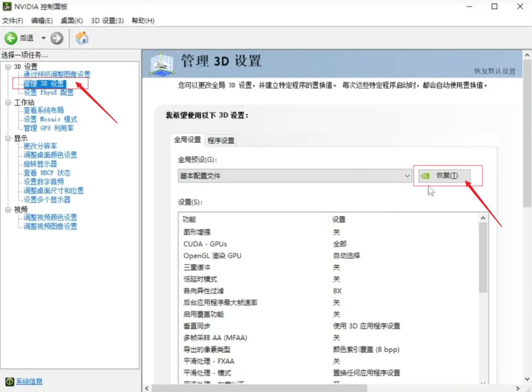532x392 pixels.
Task: Collapse the 3D 设置 tree node
Action: 8,67
